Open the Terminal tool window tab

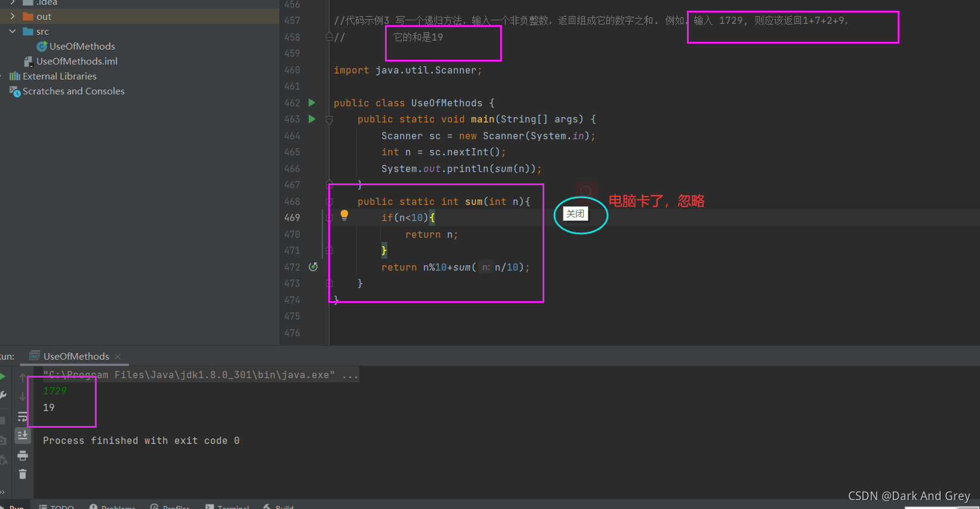227,507
